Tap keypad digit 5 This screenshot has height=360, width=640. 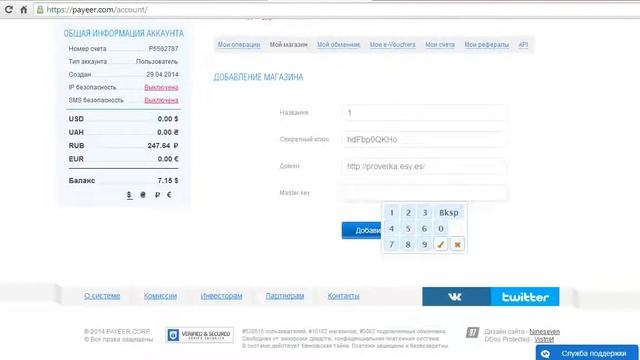pos(408,229)
